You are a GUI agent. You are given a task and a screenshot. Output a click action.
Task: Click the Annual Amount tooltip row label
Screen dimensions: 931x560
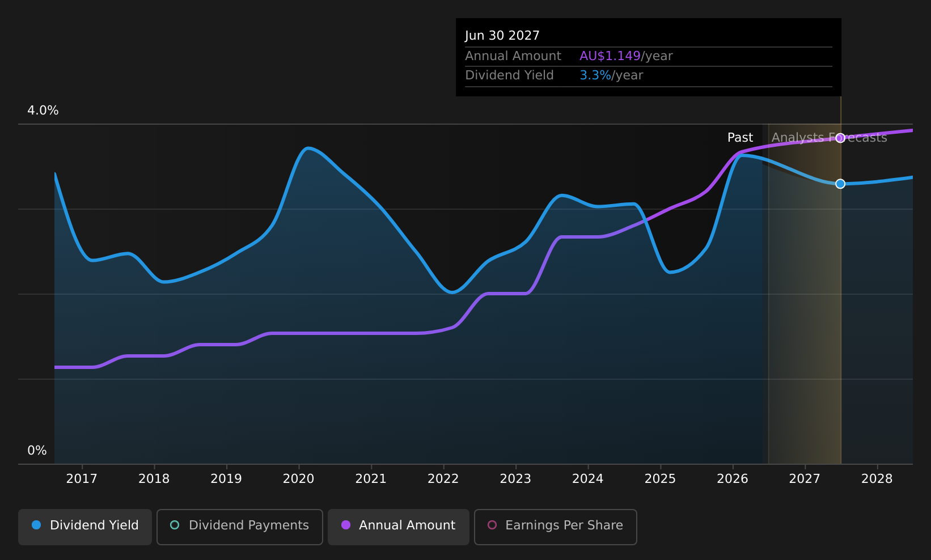[513, 56]
